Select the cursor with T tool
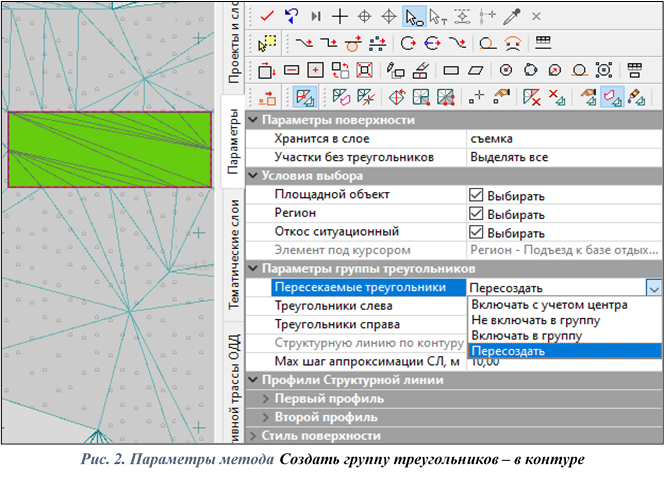 click(438, 17)
